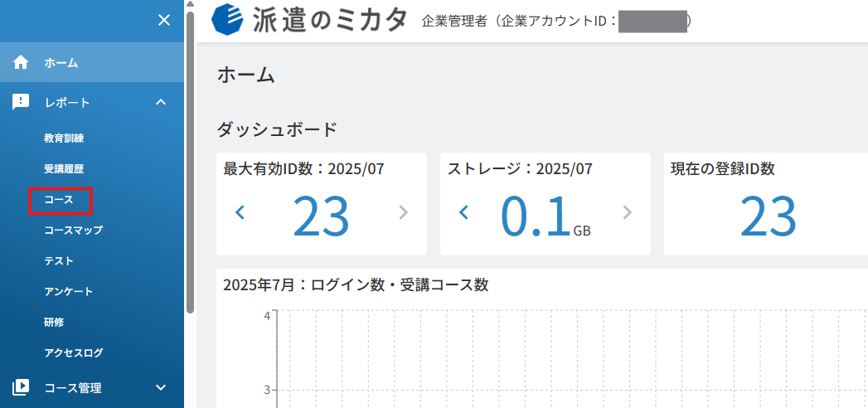Go to previous month for 最大有効ID数
This screenshot has height=408, width=868.
[240, 212]
